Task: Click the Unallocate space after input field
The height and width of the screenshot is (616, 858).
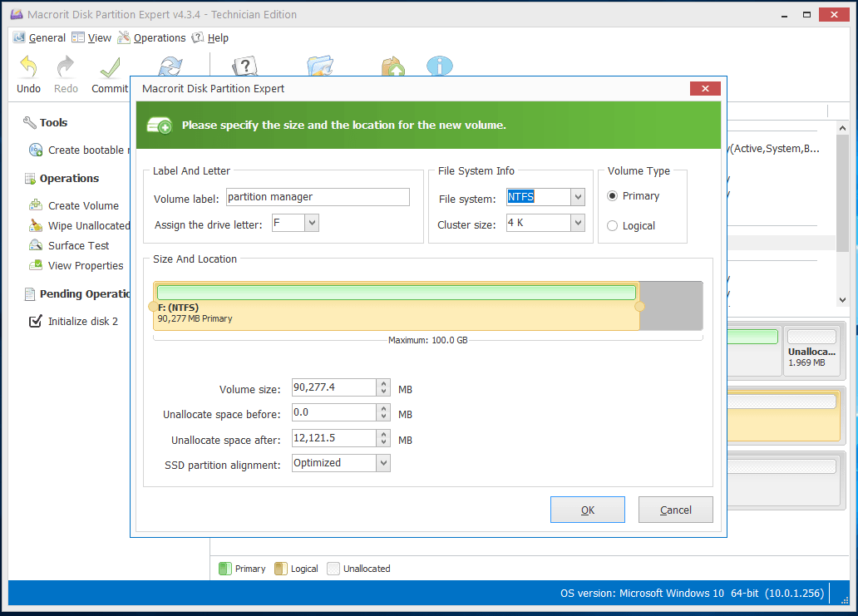Action: point(333,438)
